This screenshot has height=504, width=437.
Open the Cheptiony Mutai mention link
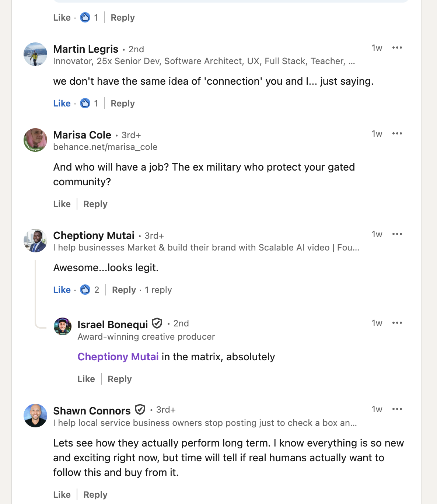click(x=118, y=357)
